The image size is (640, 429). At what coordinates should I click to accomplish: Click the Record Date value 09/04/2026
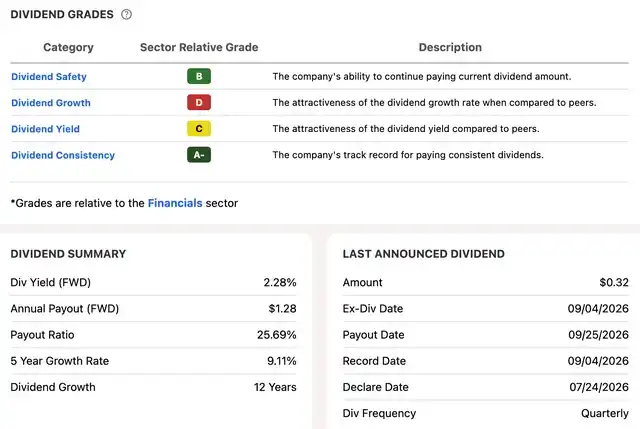click(598, 361)
